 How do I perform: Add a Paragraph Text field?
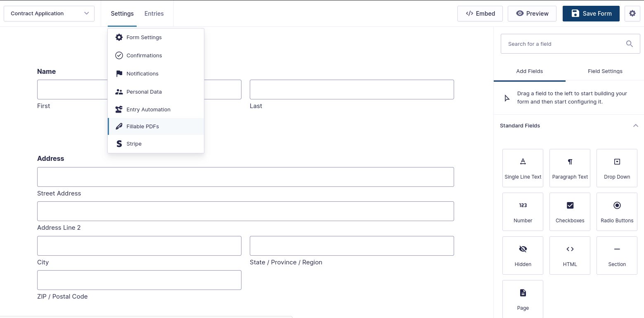(x=570, y=168)
